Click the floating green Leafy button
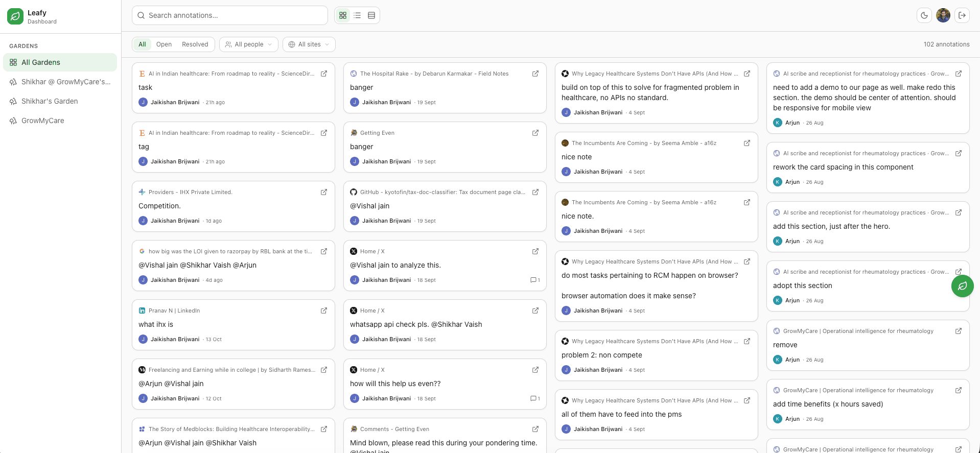 pos(963,286)
